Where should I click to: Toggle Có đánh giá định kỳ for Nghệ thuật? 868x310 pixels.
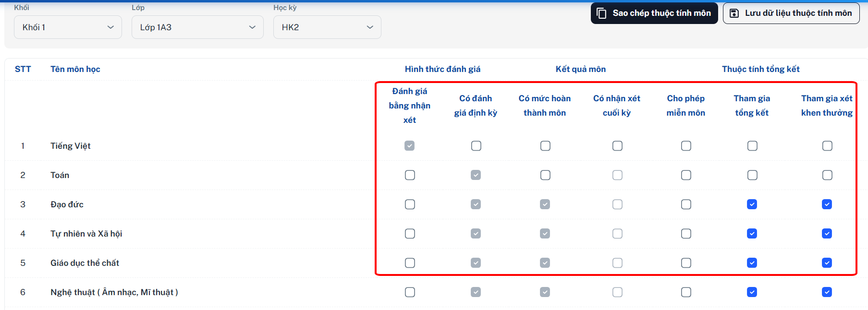476,292
